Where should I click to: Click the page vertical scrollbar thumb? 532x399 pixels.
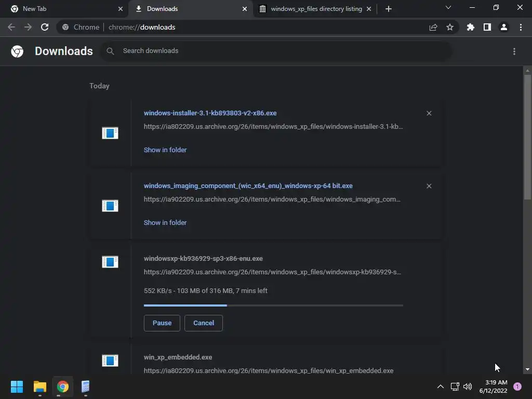[x=527, y=137]
